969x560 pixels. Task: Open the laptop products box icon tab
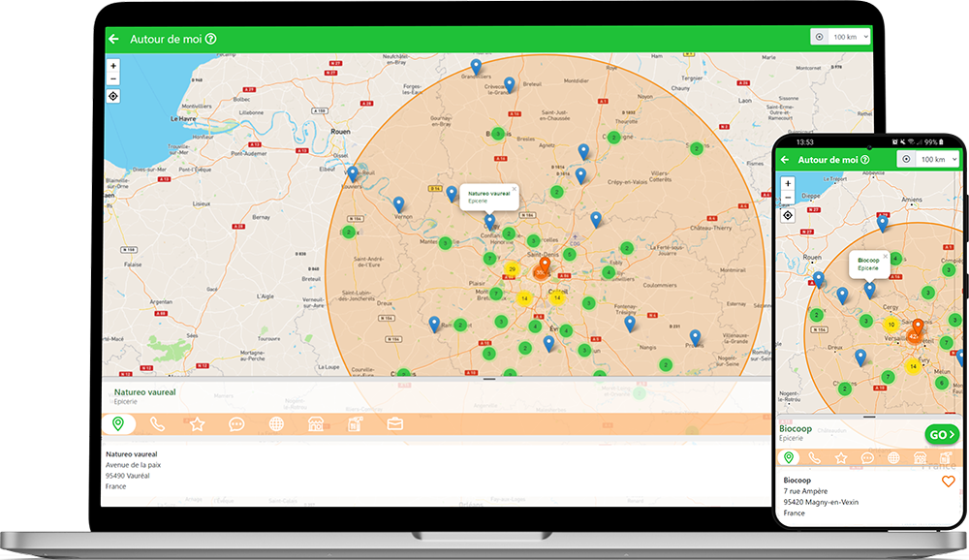(x=356, y=423)
